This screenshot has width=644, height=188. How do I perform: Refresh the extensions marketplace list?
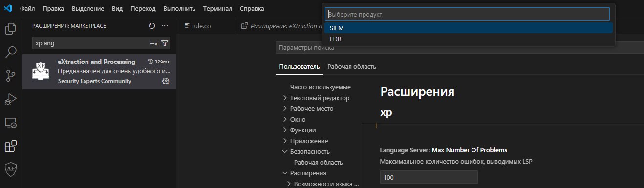coord(151,26)
